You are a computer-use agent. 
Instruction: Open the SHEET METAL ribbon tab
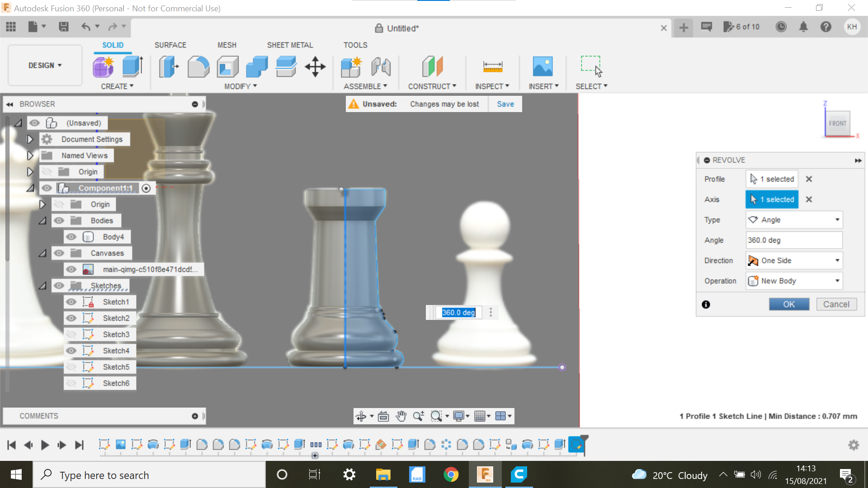[290, 45]
